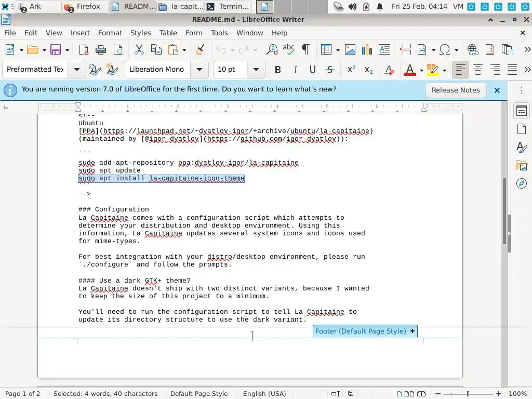The width and height of the screenshot is (532, 399).
Task: Open the Paste options dropdown arrow
Action: [184, 50]
